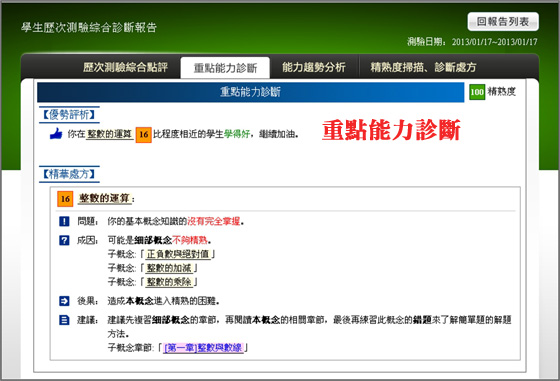Click the red 沒有完全掌握 text
The width and height of the screenshot is (560, 381).
tap(214, 221)
